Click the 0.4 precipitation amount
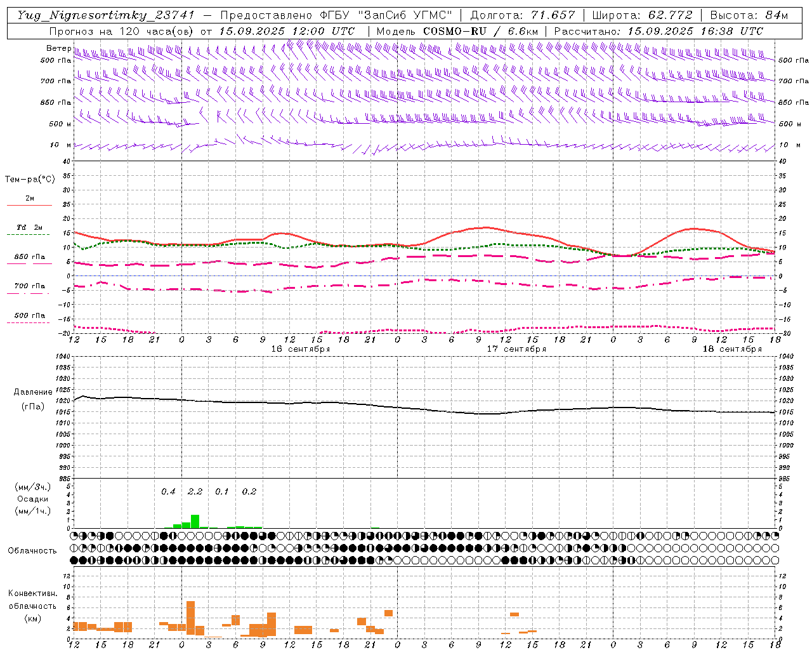This screenshot has width=812, height=650. pos(168,491)
